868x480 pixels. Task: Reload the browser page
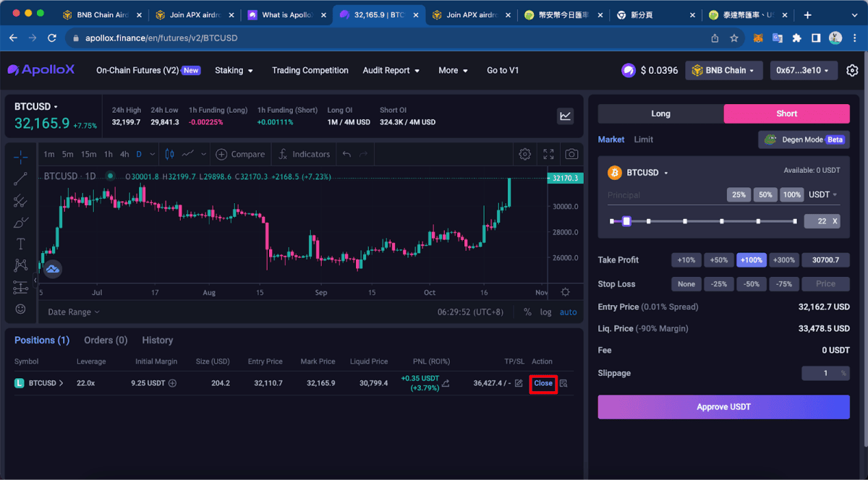coord(51,38)
